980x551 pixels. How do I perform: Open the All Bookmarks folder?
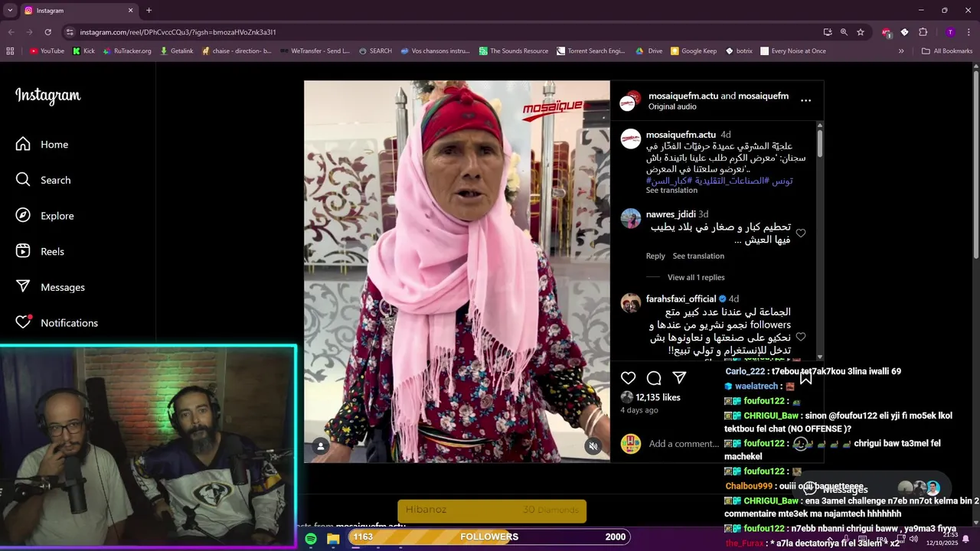point(947,51)
